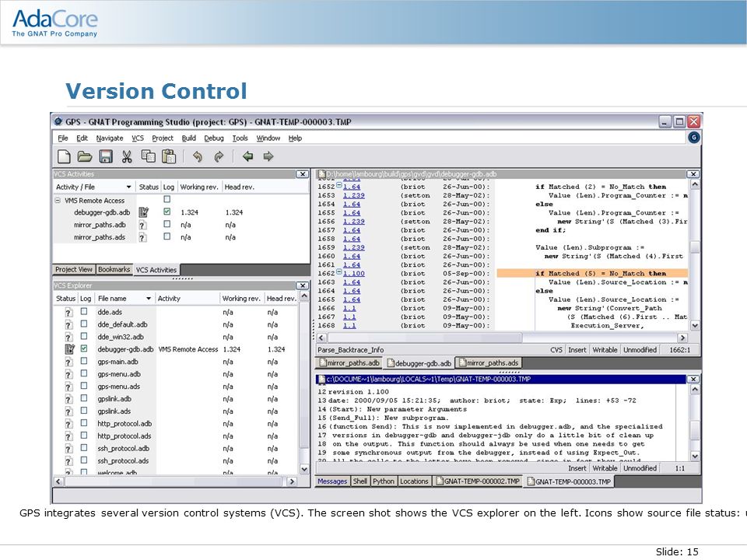Open the Debug menu
The image size is (747, 560).
(x=214, y=138)
